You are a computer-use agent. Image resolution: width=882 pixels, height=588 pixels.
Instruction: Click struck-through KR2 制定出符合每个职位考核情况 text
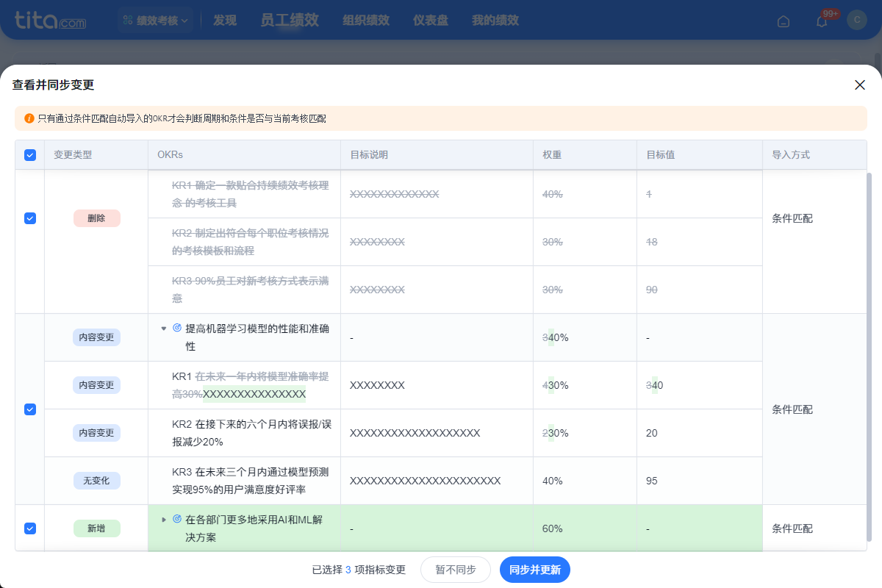[x=250, y=242]
